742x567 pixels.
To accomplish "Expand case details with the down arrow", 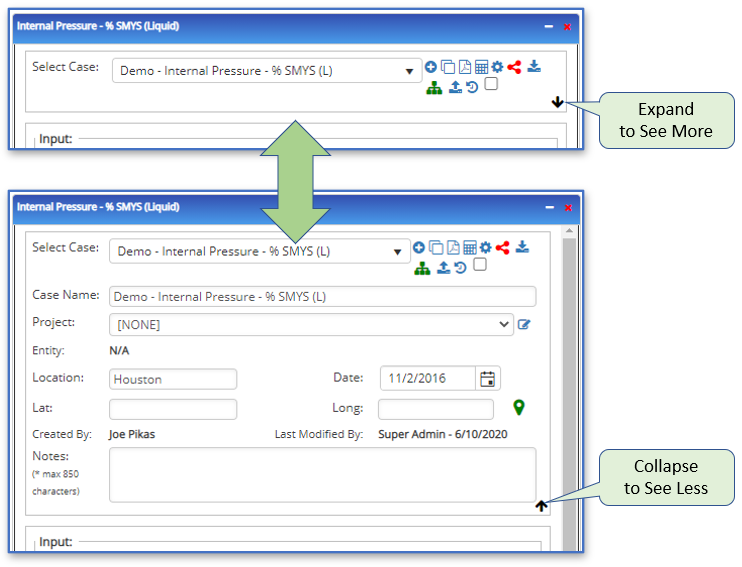I will click(x=557, y=101).
